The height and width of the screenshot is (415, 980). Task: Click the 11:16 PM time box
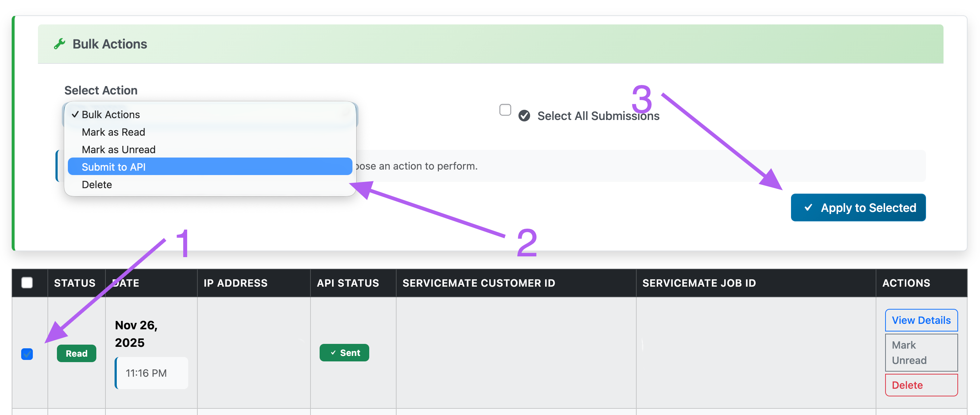pyautogui.click(x=151, y=373)
